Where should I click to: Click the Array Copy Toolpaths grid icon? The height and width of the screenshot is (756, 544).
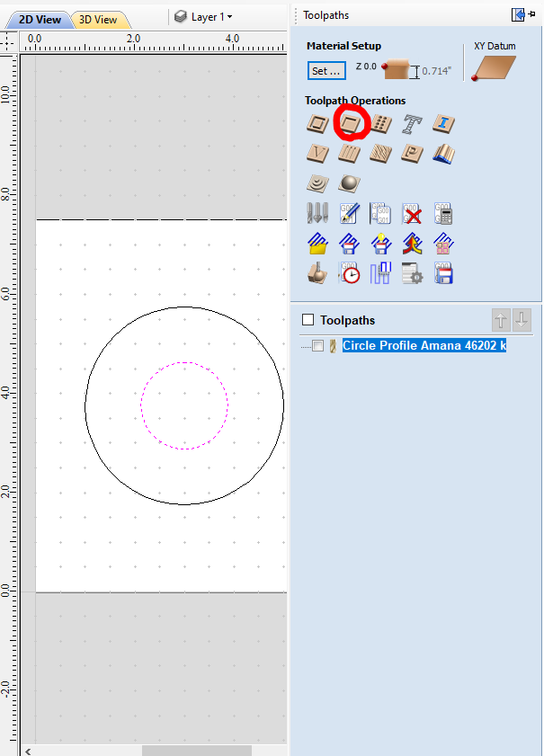(443, 244)
